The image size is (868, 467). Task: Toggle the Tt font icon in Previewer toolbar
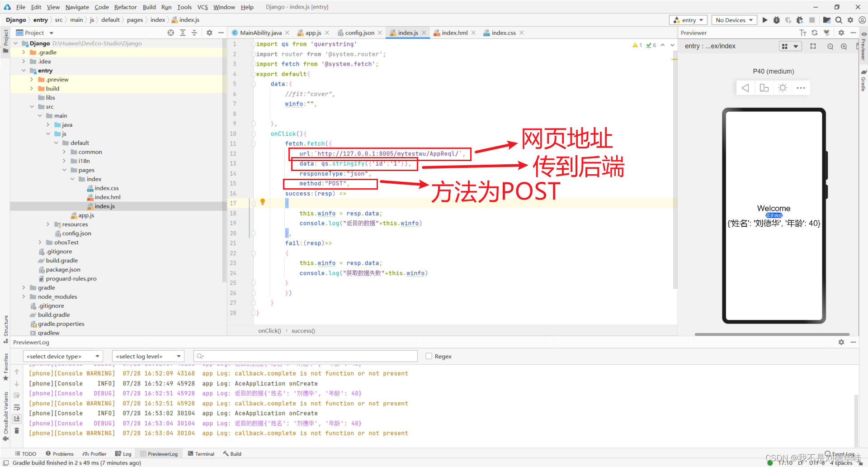(803, 33)
